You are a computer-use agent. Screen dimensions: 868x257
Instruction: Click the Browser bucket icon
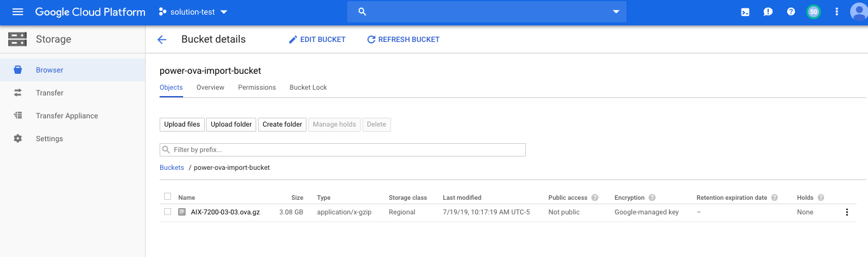tap(18, 70)
